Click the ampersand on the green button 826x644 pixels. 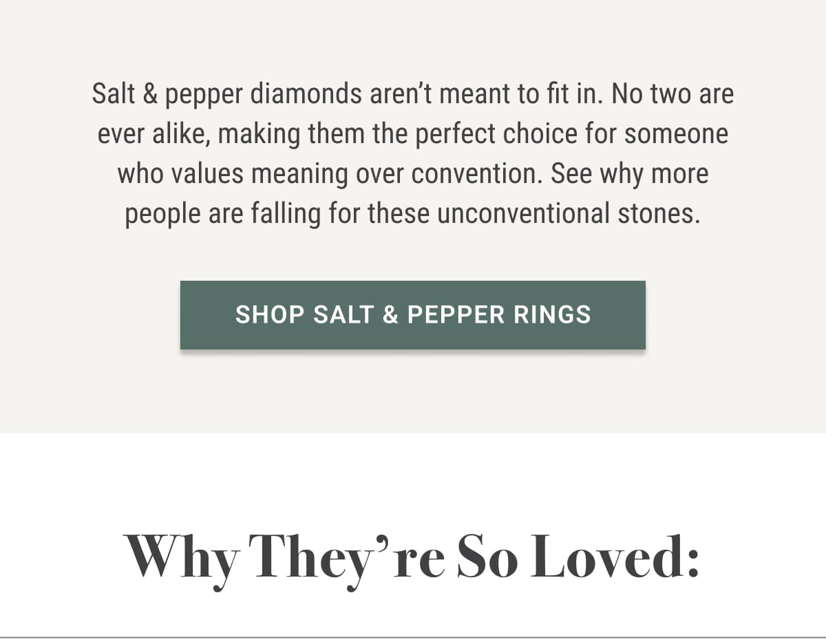coord(390,315)
